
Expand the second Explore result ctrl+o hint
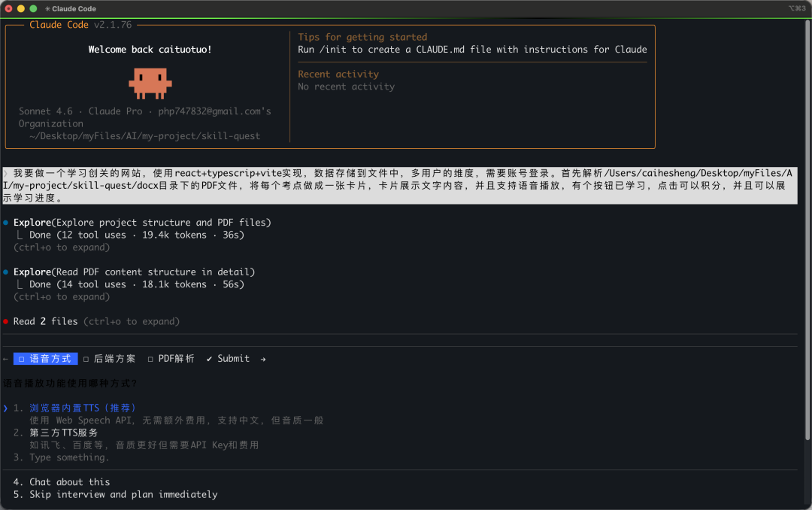62,297
